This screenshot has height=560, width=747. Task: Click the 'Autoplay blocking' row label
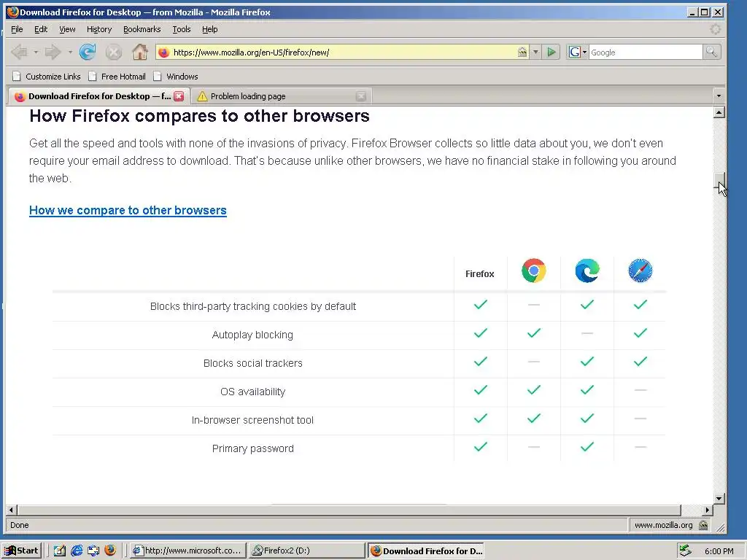tap(252, 335)
